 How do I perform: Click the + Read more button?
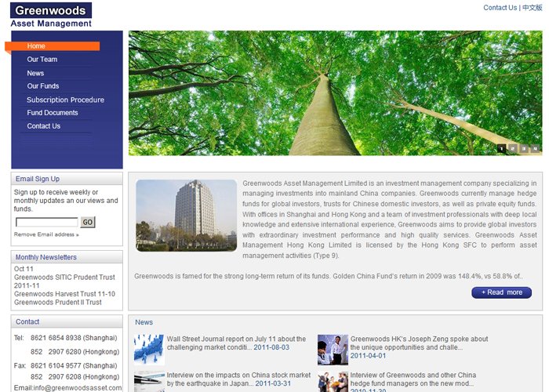[501, 292]
